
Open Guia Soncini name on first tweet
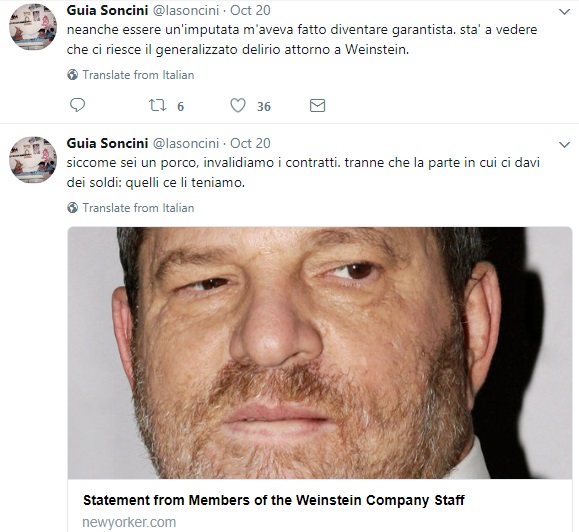pyautogui.click(x=107, y=10)
